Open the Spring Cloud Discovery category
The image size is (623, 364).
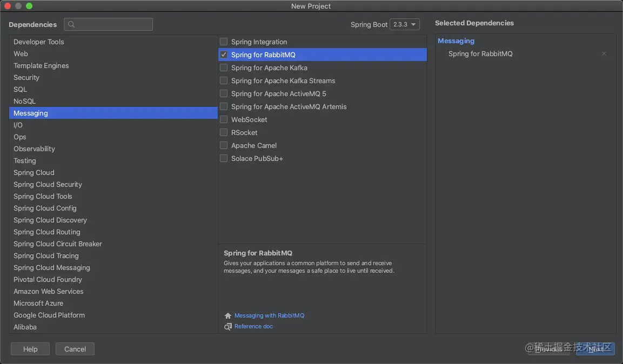click(x=50, y=220)
